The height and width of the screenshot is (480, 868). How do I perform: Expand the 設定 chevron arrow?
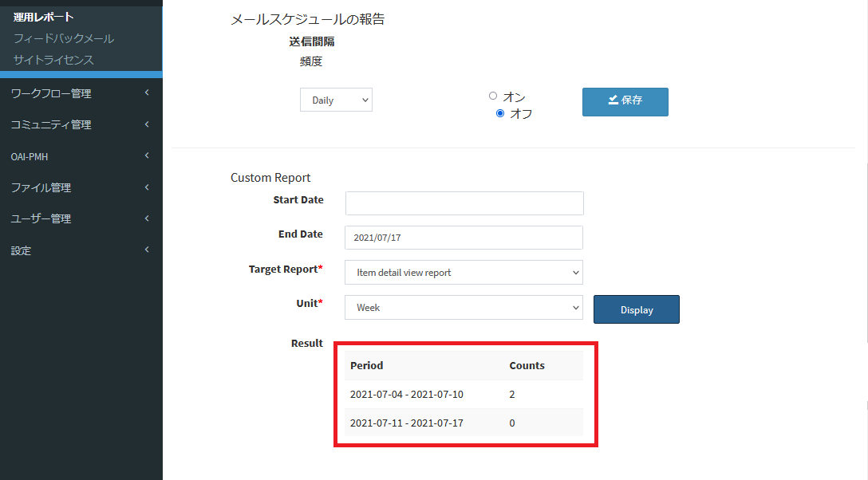tap(147, 250)
